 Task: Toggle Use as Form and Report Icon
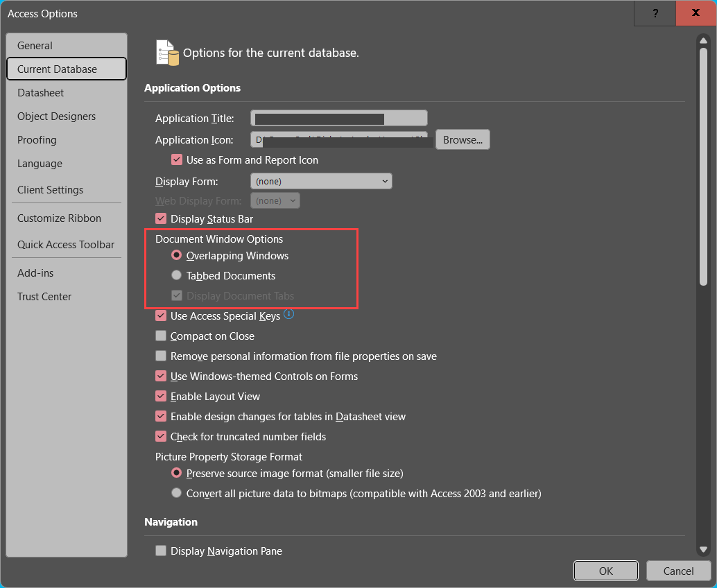coord(177,159)
